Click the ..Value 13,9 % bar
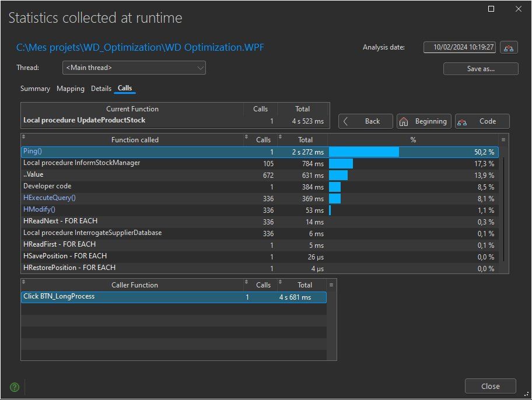 click(338, 175)
